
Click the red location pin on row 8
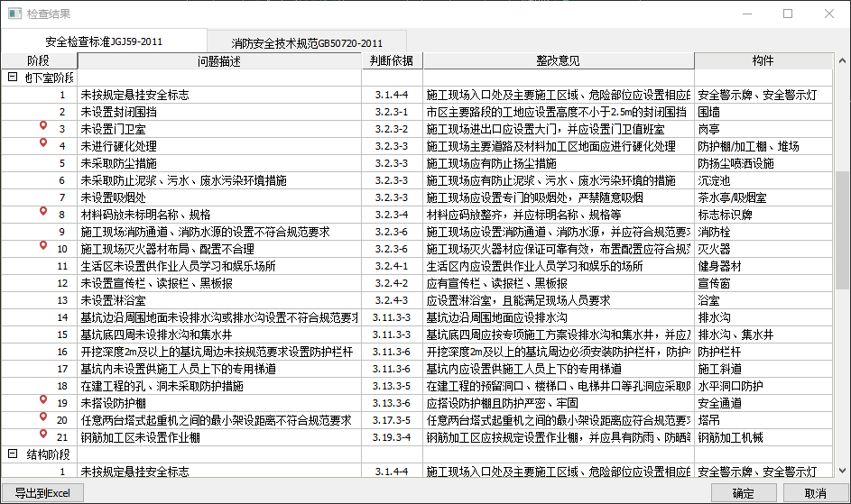pos(43,211)
